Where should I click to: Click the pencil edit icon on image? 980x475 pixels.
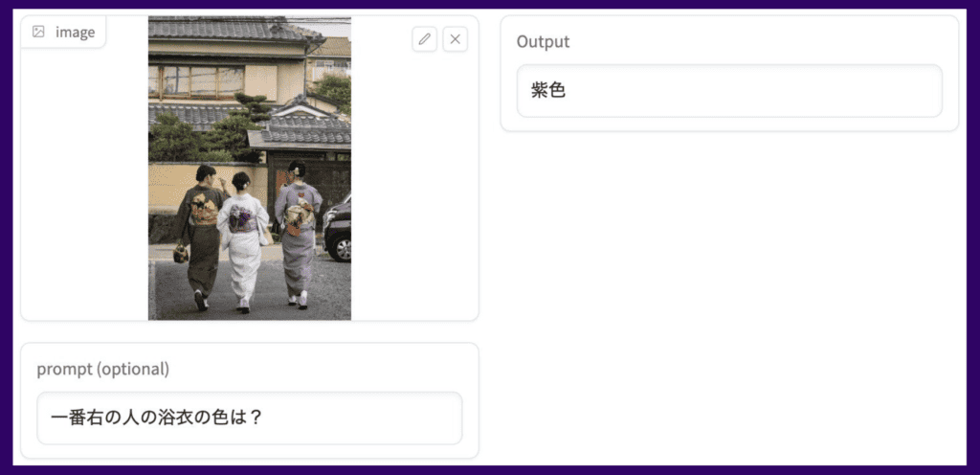pyautogui.click(x=424, y=39)
